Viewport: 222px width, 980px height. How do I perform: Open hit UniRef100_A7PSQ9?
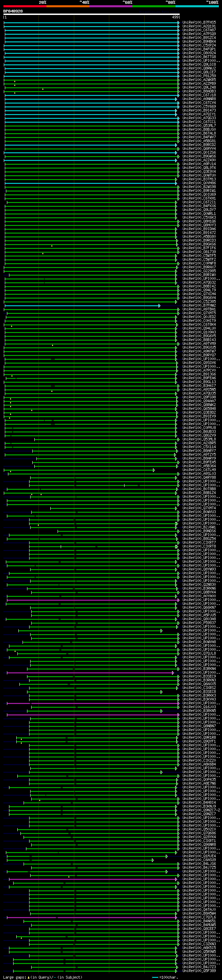click(199, 34)
